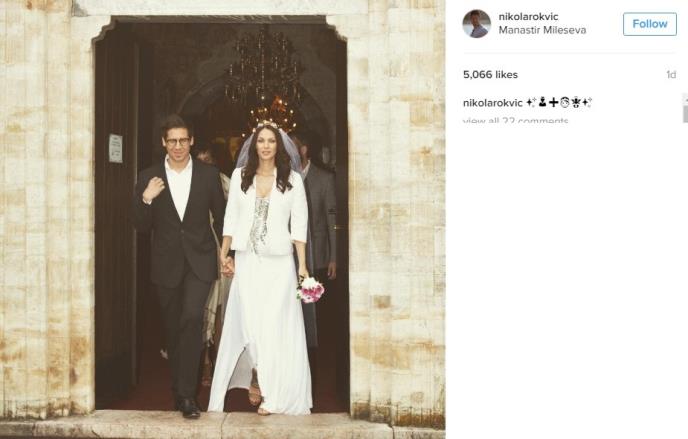Click the Follow button
Screen dimensions: 688x439
(649, 24)
